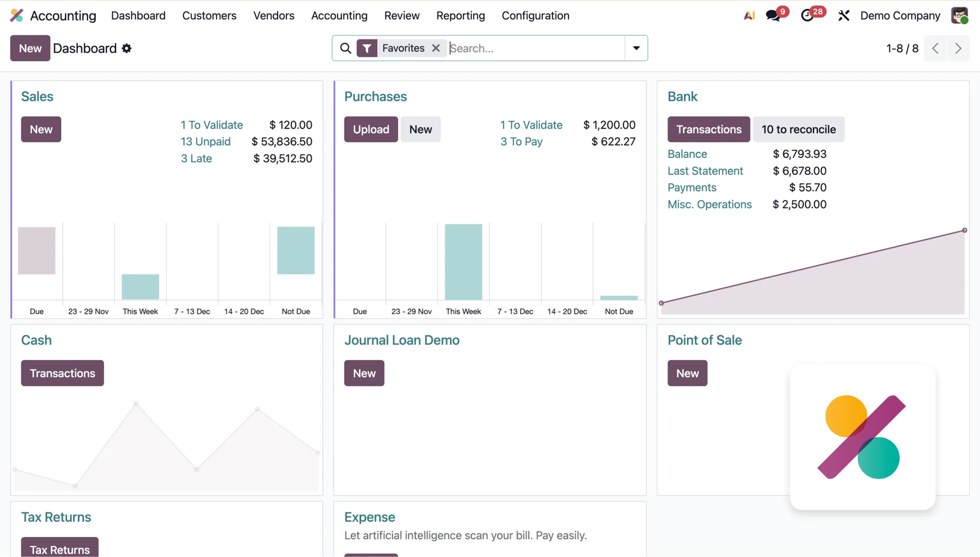The width and height of the screenshot is (980, 557).
Task: Open the Expense journal title
Action: [370, 517]
